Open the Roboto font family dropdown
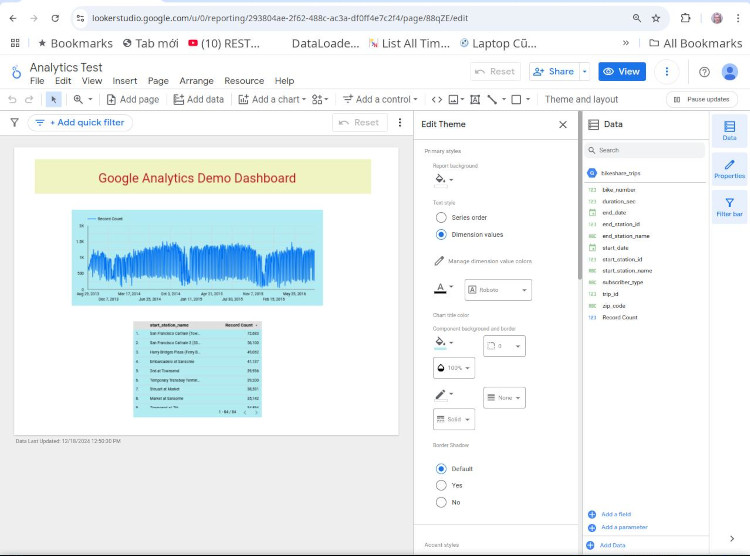Screen dimensions: 750x556 coord(498,290)
